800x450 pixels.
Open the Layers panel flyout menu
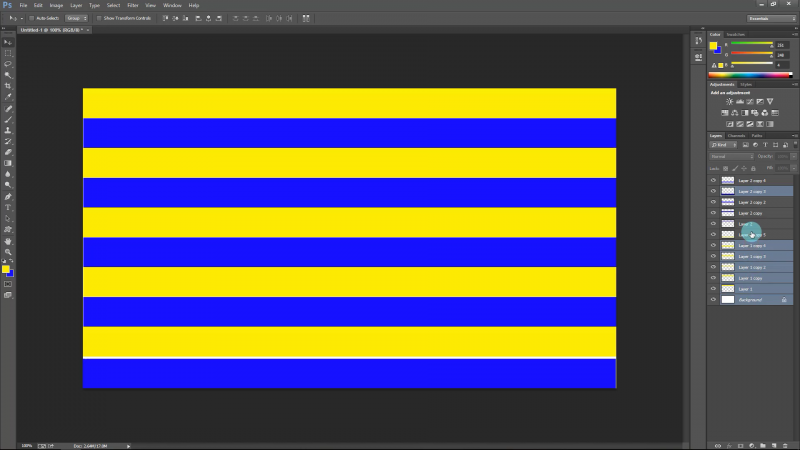tap(794, 136)
